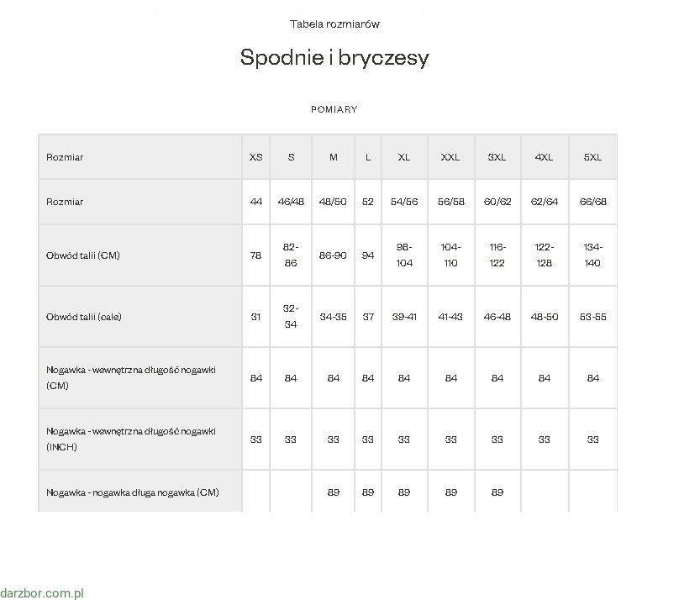Select the XS column header
This screenshot has width=700, height=600.
[255, 157]
